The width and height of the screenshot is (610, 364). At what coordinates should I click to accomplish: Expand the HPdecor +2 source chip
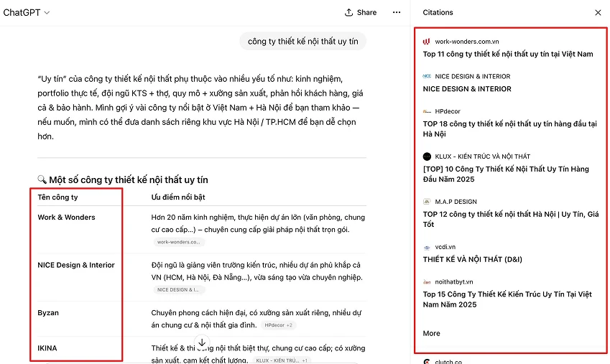pos(278,325)
